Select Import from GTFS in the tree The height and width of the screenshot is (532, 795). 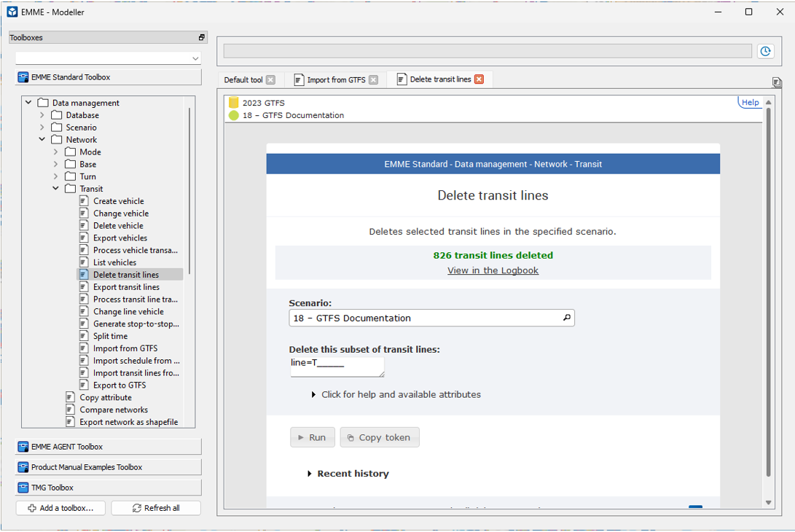point(125,348)
